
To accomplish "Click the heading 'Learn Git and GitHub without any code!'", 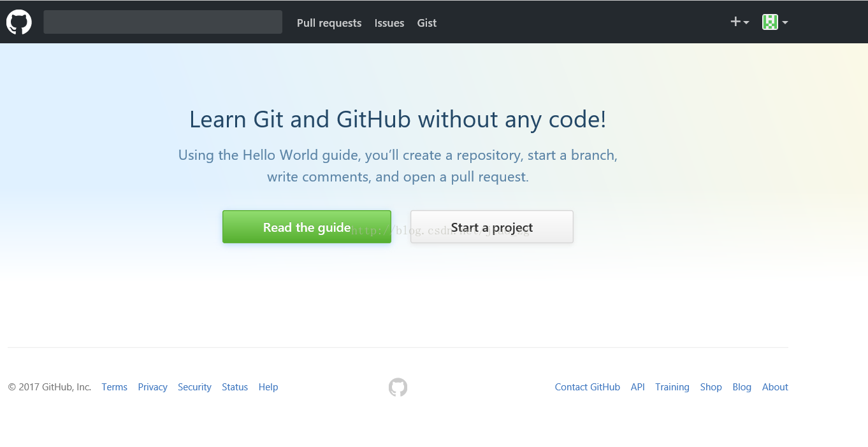I will click(398, 119).
